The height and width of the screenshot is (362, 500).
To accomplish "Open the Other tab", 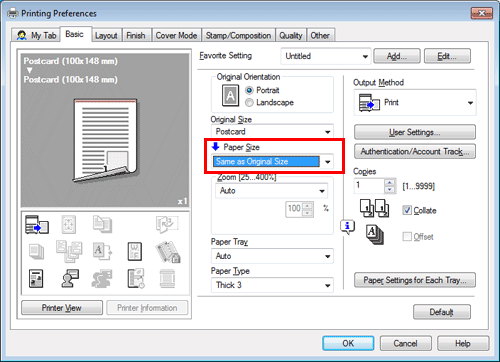I will pos(320,35).
